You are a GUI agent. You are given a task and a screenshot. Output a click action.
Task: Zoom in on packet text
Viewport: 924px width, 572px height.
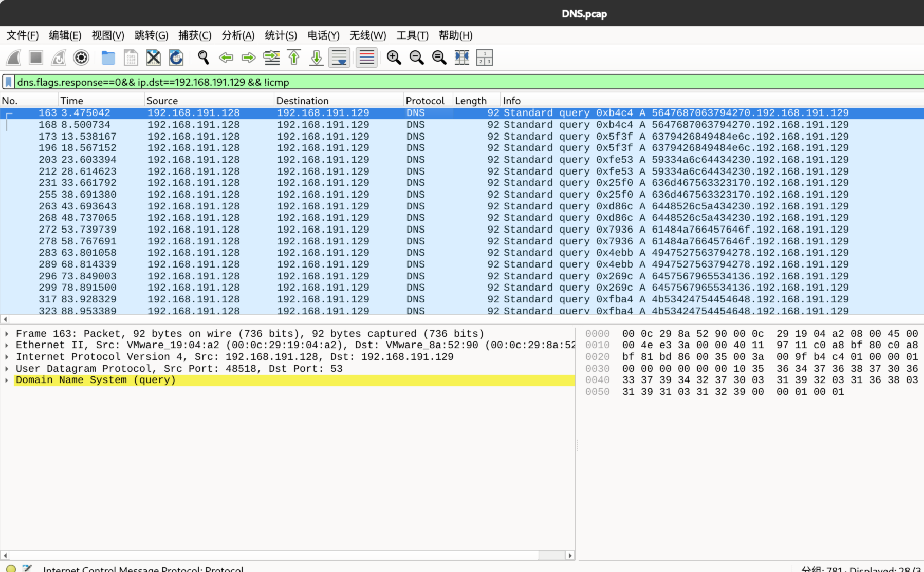point(394,58)
